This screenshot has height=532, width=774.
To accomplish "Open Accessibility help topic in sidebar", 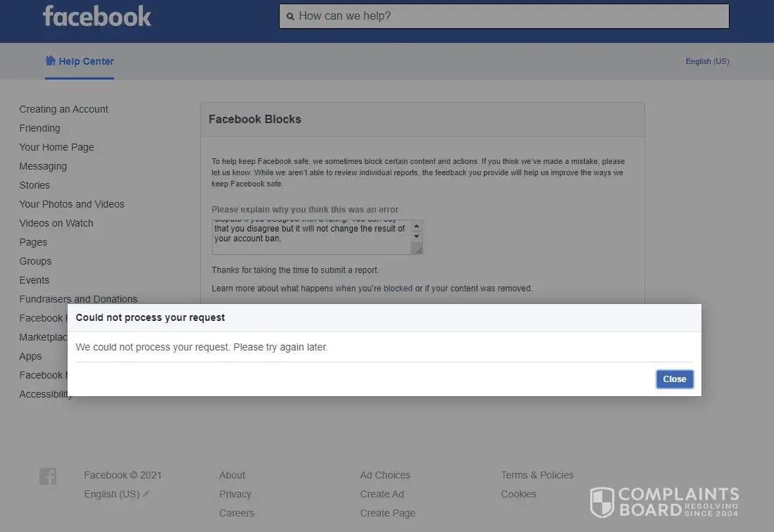I will coord(44,394).
